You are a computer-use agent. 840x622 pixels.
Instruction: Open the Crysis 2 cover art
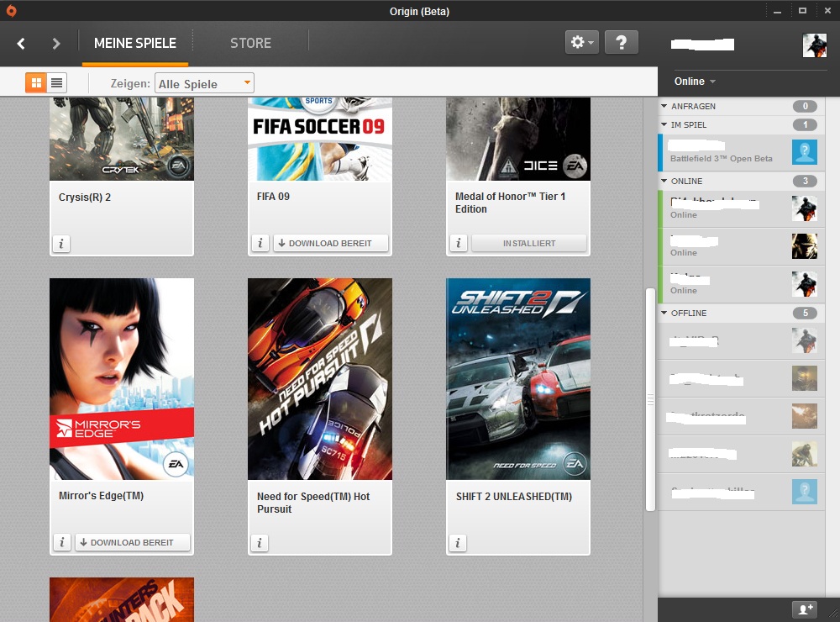coord(122,139)
